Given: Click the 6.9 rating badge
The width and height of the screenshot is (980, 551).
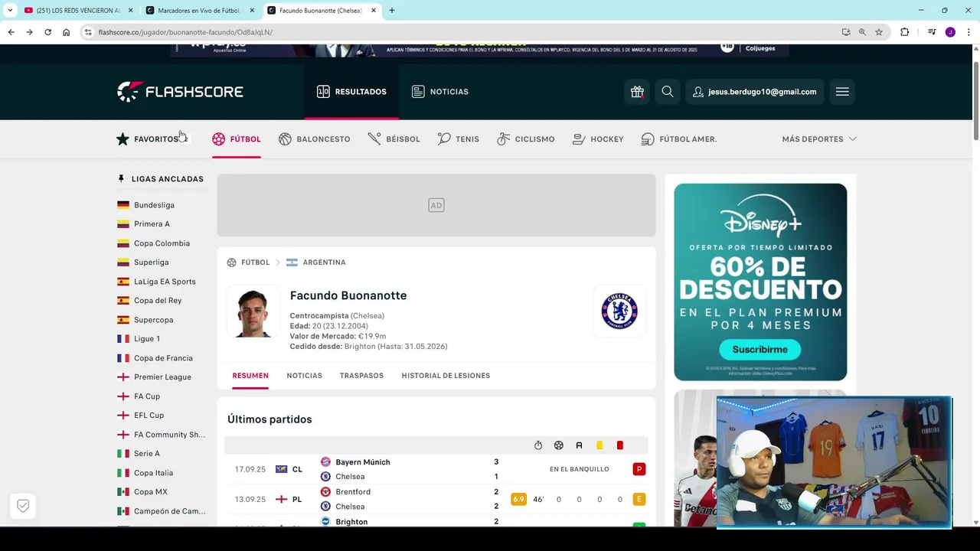Looking at the screenshot, I should [x=518, y=499].
